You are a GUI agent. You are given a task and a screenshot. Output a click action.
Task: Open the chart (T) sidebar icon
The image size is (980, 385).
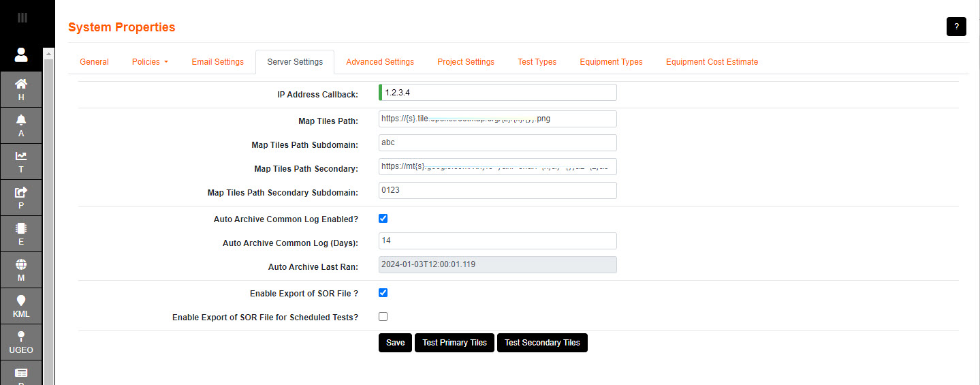(x=21, y=161)
